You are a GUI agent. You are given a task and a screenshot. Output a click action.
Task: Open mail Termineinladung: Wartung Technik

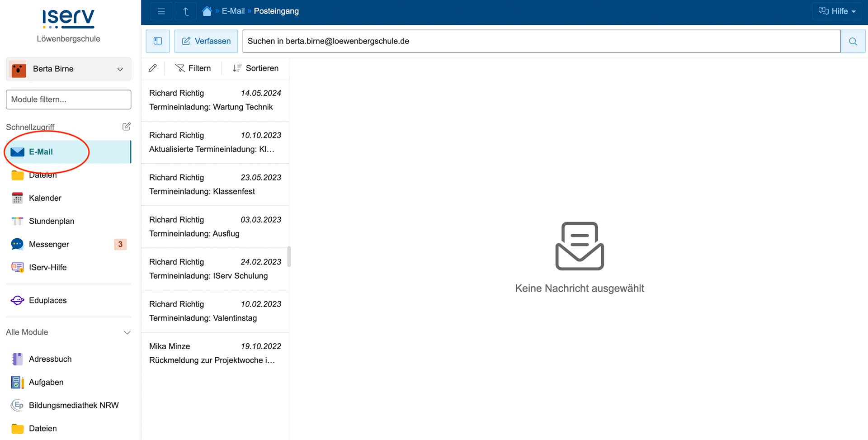pos(215,100)
